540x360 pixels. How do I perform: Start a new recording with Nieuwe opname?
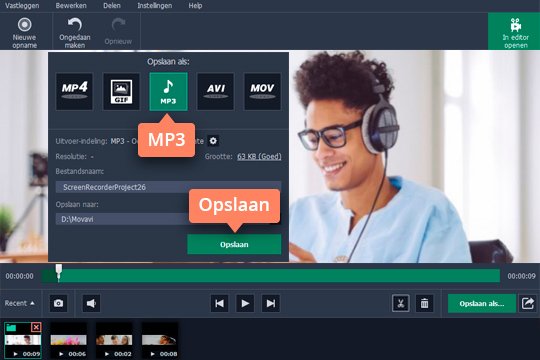pyautogui.click(x=24, y=33)
